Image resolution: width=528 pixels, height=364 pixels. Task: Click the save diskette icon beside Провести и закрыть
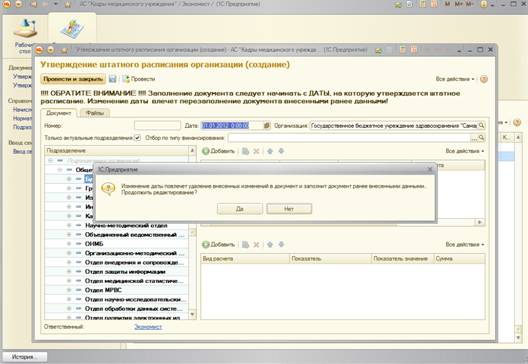[112, 79]
